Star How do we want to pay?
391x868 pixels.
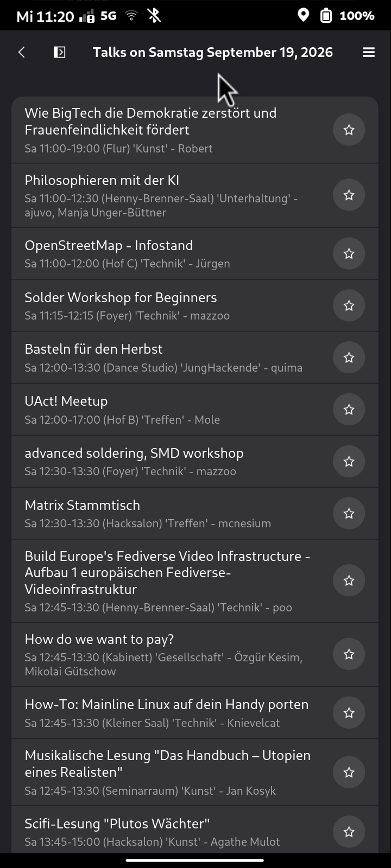tap(349, 654)
